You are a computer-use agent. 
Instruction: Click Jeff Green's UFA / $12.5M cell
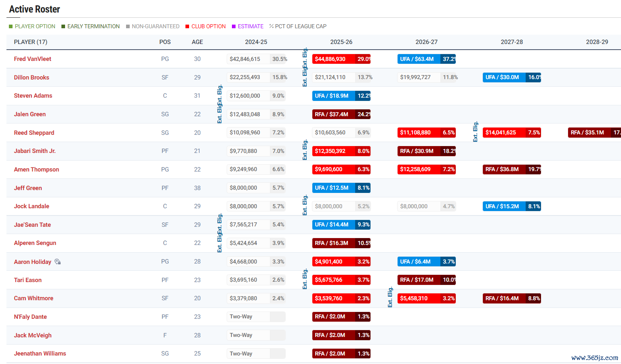(x=341, y=188)
